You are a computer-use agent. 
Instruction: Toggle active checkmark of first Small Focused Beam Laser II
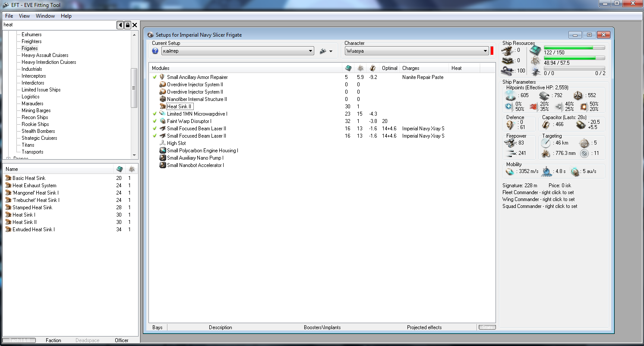[x=155, y=129]
